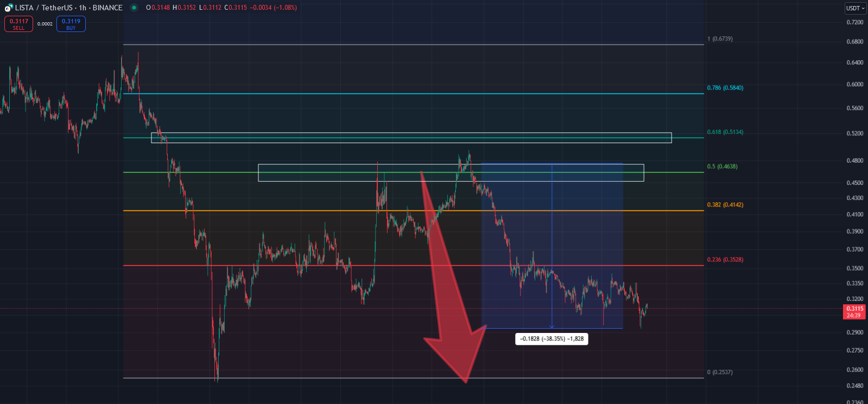Click the 0.7200 price scale label
This screenshot has width=868, height=404.
[854, 22]
